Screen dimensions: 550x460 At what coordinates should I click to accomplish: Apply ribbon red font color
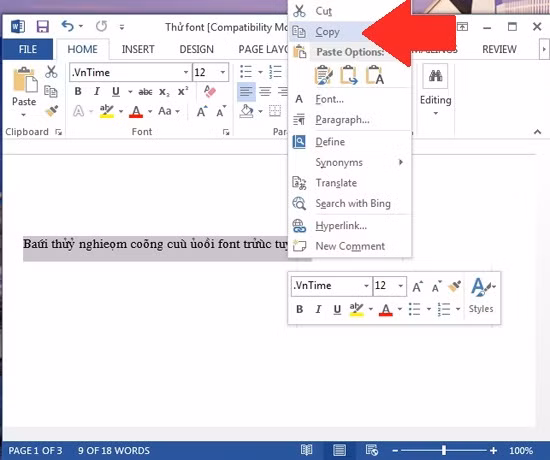[136, 112]
